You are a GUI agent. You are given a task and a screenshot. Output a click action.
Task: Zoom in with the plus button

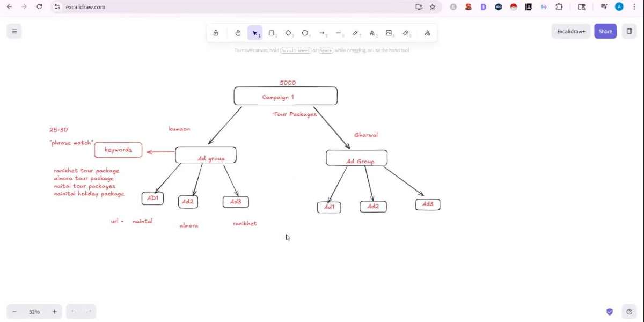click(x=54, y=312)
